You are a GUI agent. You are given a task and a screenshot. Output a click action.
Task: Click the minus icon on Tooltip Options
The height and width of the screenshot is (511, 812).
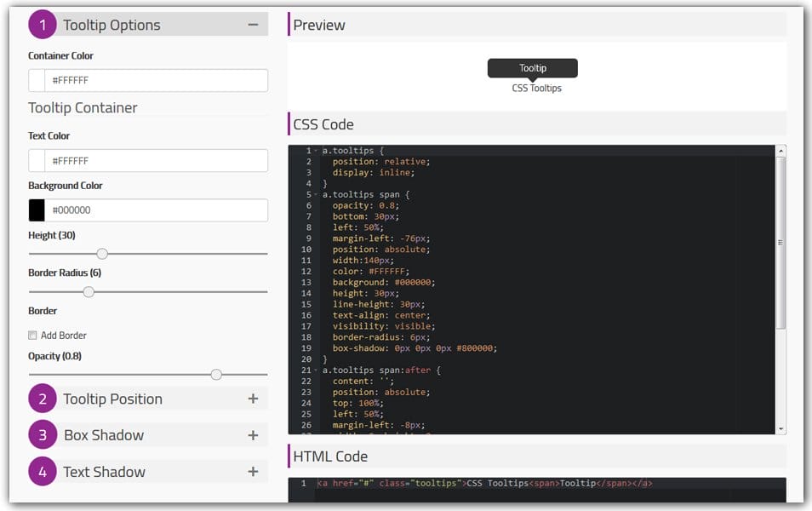[x=253, y=25]
